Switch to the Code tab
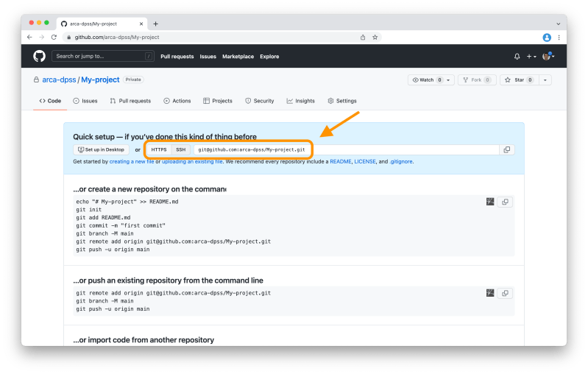This screenshot has height=374, width=588. point(50,101)
